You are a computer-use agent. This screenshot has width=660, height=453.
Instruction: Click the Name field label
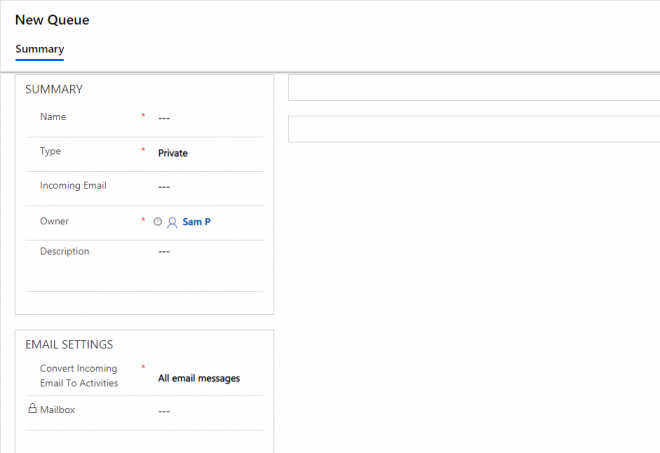pyautogui.click(x=53, y=117)
